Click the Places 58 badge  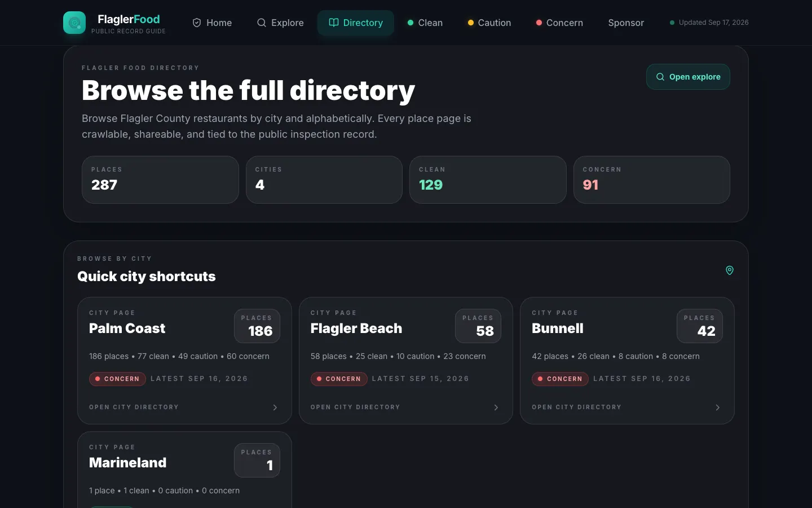478,326
